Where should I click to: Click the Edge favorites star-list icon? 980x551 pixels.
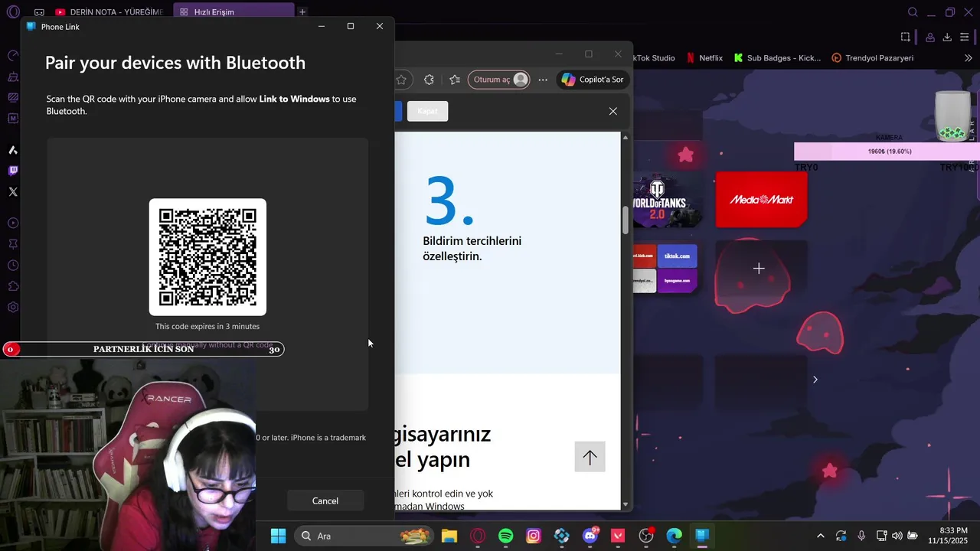pyautogui.click(x=455, y=80)
